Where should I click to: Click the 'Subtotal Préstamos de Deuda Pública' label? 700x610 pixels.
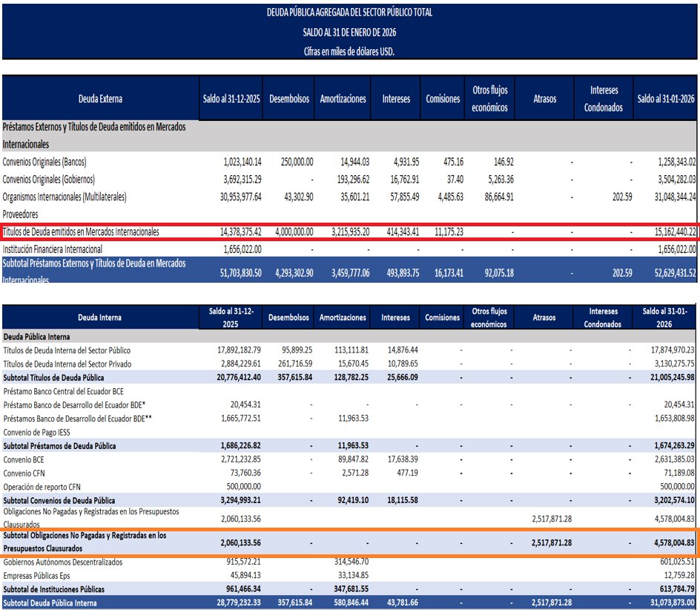pyautogui.click(x=59, y=446)
